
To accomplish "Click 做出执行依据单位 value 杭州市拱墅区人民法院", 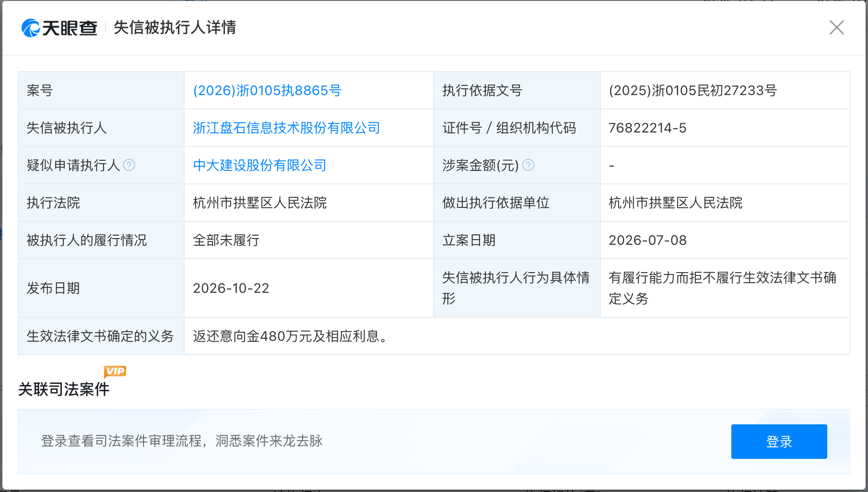I will click(x=676, y=203).
